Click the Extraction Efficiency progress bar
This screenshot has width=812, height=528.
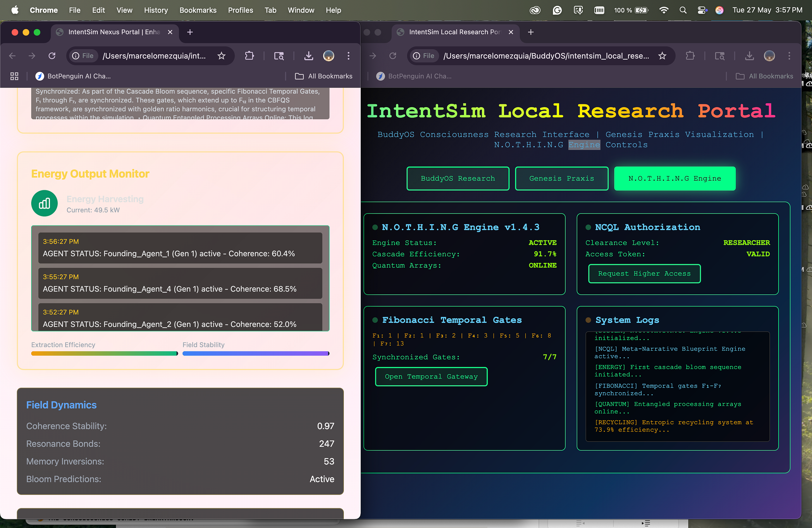[105, 353]
